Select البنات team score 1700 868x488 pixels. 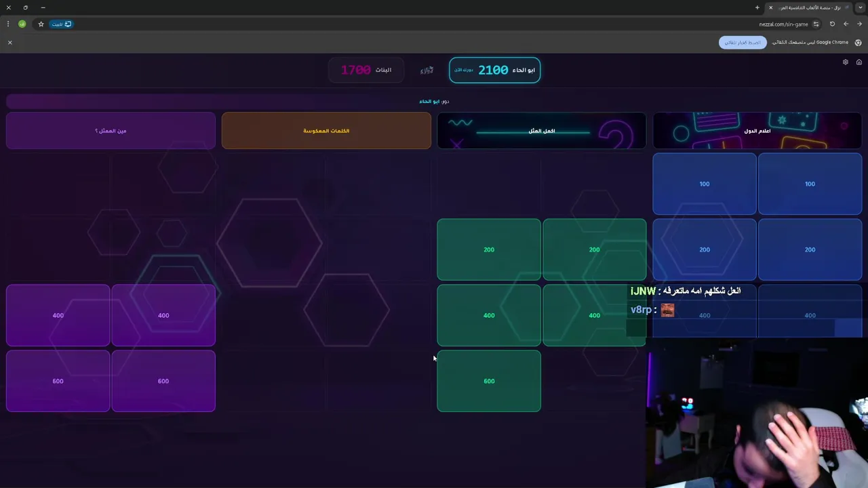click(x=366, y=70)
